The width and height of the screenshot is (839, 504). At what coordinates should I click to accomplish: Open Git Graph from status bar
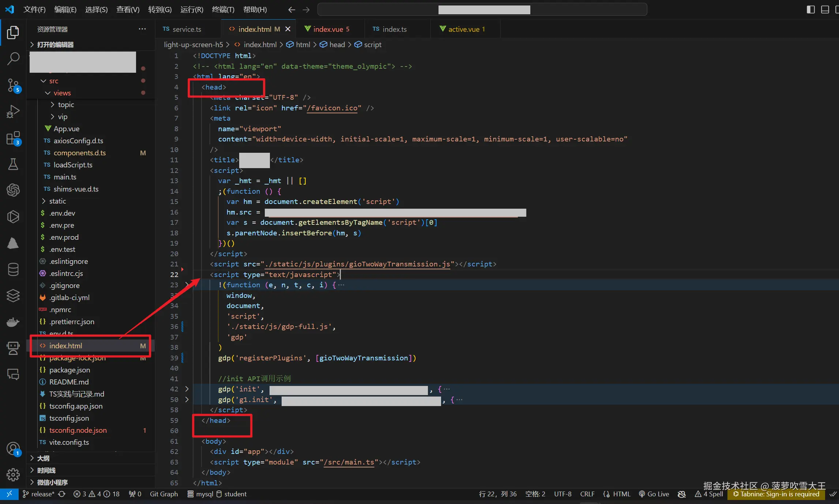[x=163, y=494]
